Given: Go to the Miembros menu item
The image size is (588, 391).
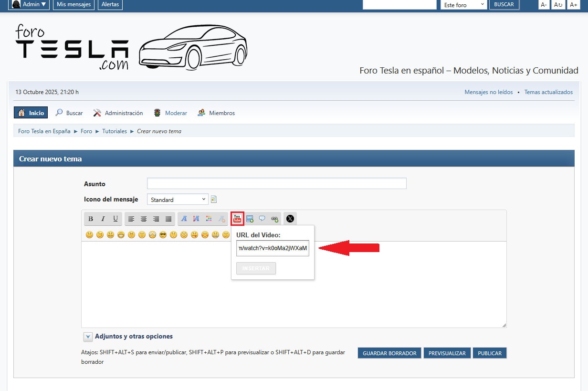Looking at the screenshot, I should 221,113.
